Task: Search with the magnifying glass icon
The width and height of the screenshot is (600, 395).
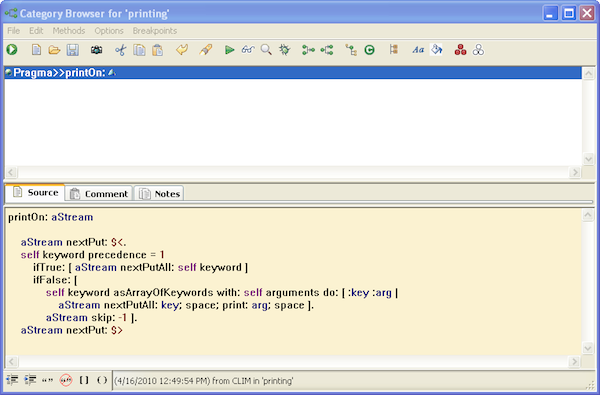Action: pos(266,50)
